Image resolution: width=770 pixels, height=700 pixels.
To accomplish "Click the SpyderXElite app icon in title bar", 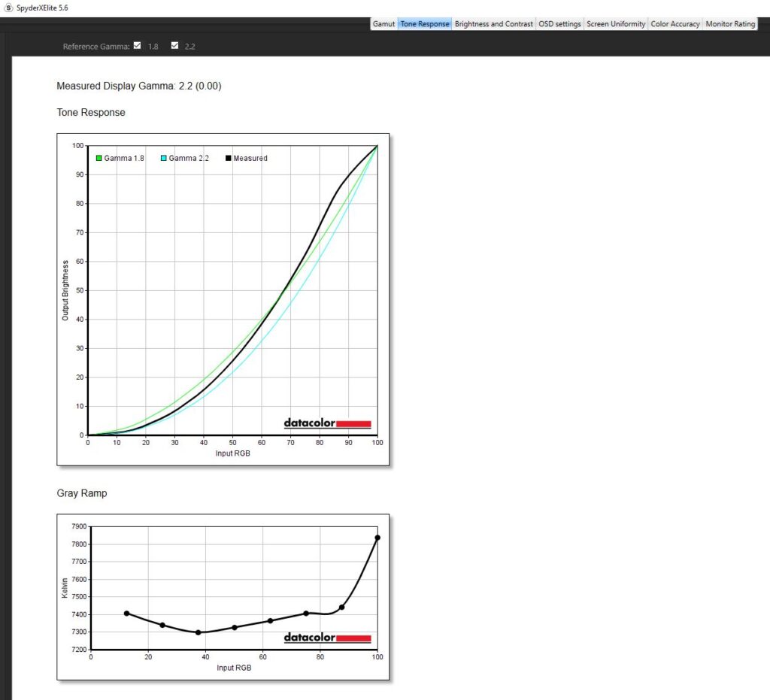I will 8,8.
